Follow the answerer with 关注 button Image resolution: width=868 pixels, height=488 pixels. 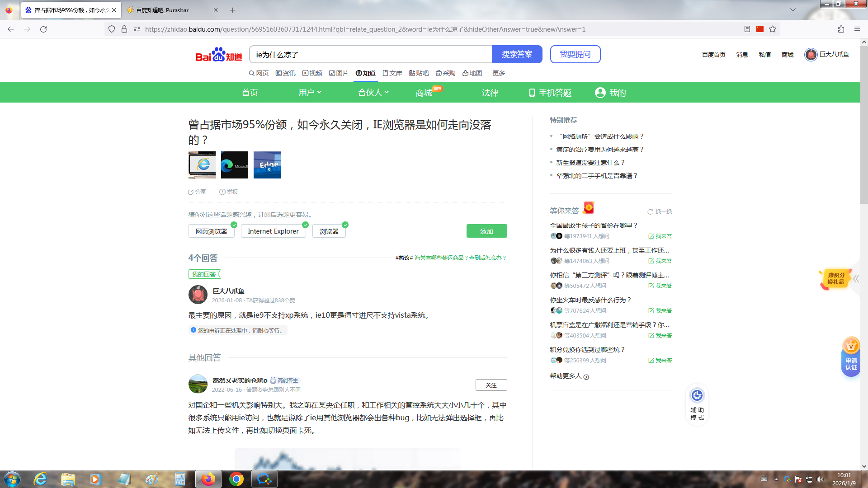[491, 385]
